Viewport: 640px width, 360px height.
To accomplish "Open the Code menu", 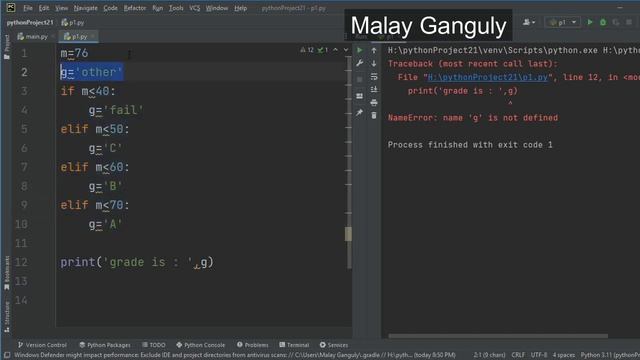I will [x=110, y=8].
